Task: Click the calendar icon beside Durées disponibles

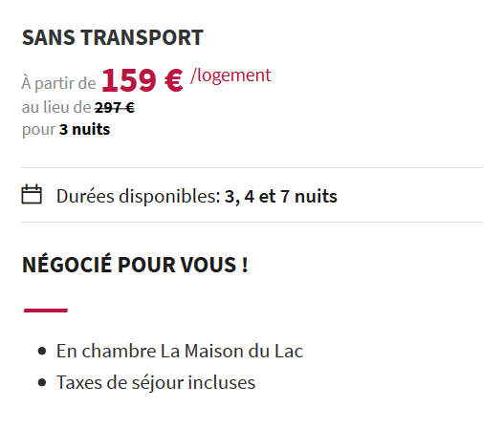Action: point(32,194)
